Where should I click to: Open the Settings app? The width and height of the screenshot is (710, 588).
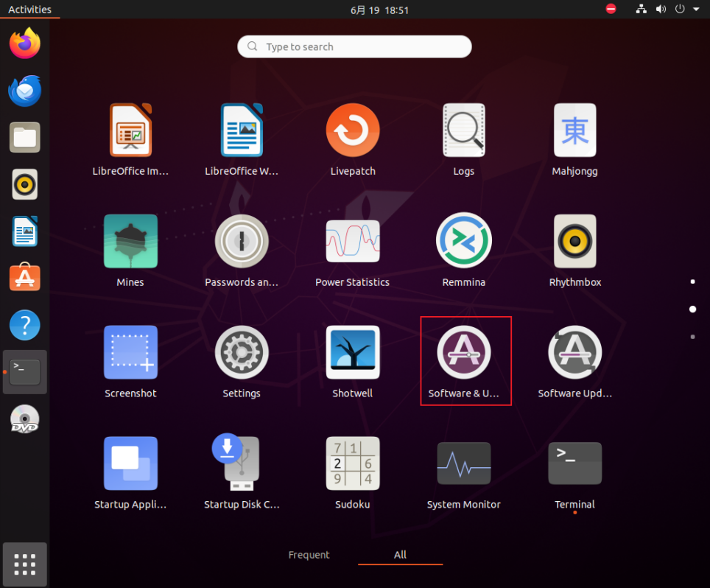[x=242, y=352]
